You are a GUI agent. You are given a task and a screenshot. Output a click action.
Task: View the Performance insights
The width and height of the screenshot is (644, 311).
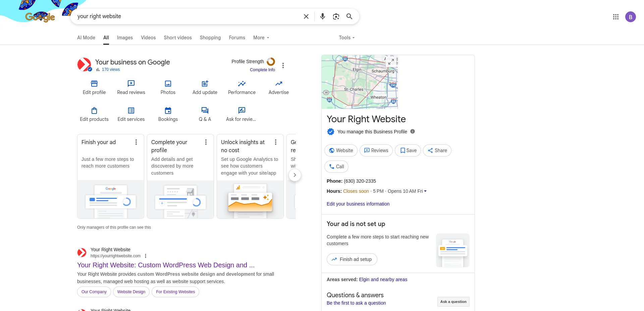(x=242, y=87)
